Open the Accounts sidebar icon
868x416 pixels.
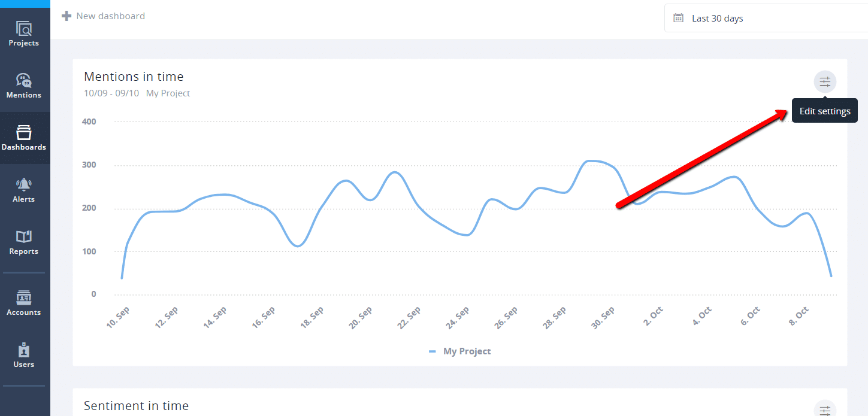click(24, 297)
